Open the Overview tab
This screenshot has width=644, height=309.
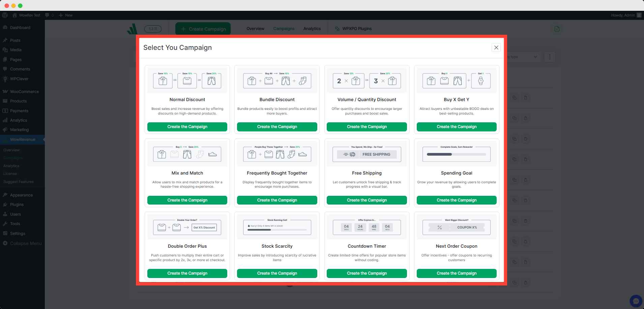point(255,29)
